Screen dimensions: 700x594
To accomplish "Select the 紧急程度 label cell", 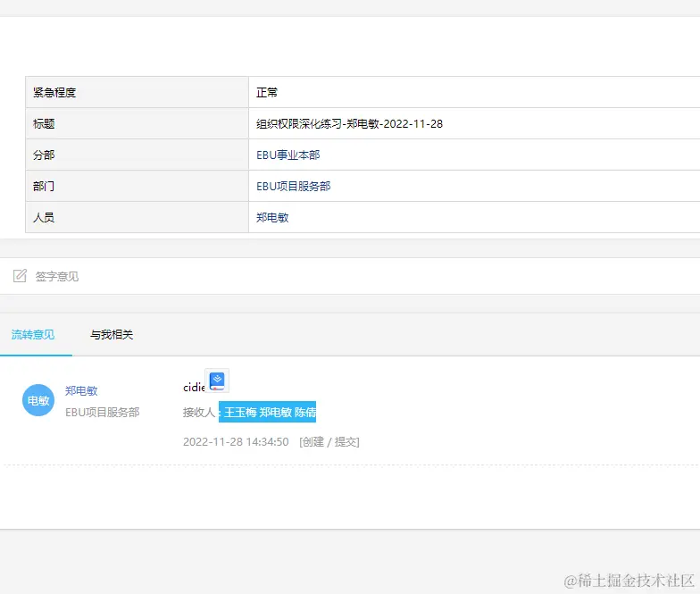I will 137,92.
